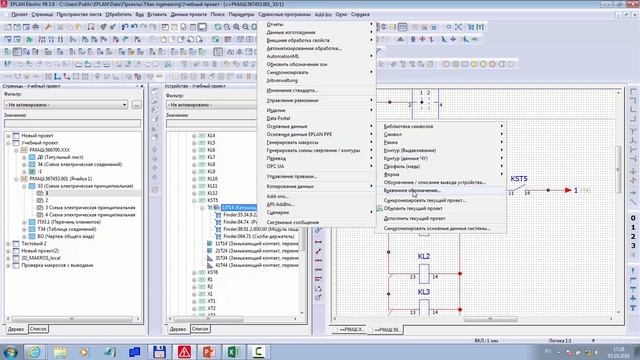Click the number 2 icon in right toolbar
640x360 pixels.
click(x=633, y=237)
